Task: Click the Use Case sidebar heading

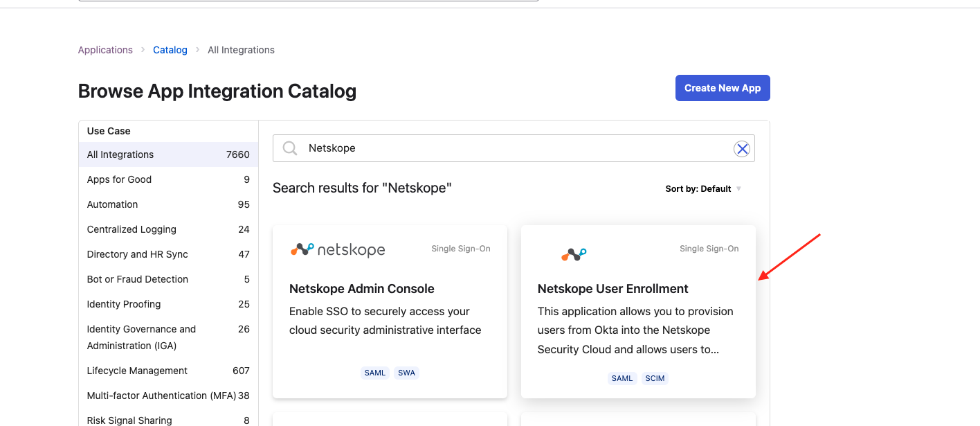Action: pyautogui.click(x=109, y=131)
